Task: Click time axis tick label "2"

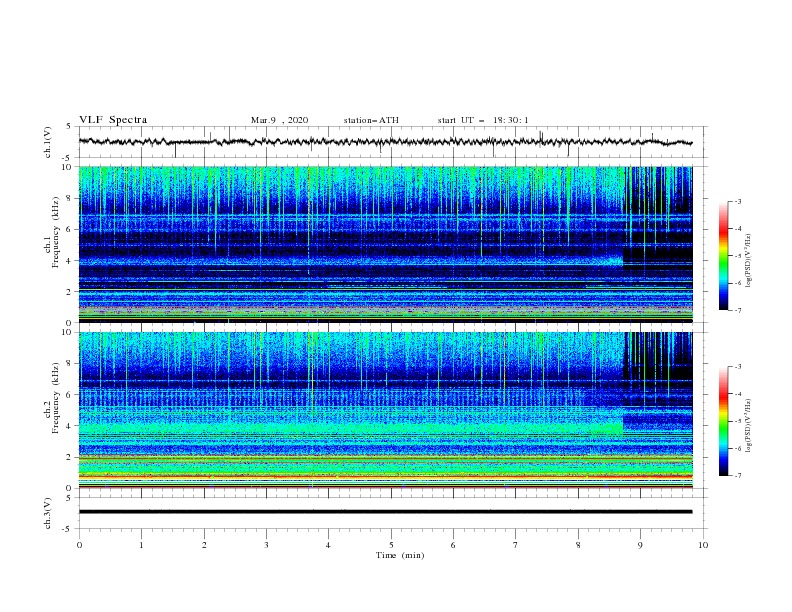Action: coord(204,545)
